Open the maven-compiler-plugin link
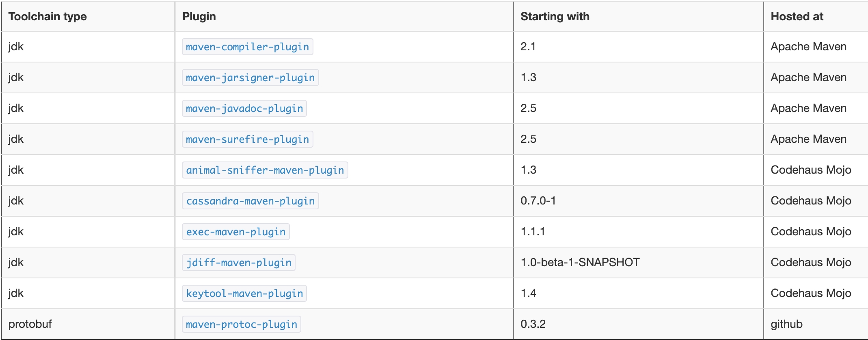Image resolution: width=868 pixels, height=340 pixels. [x=247, y=47]
